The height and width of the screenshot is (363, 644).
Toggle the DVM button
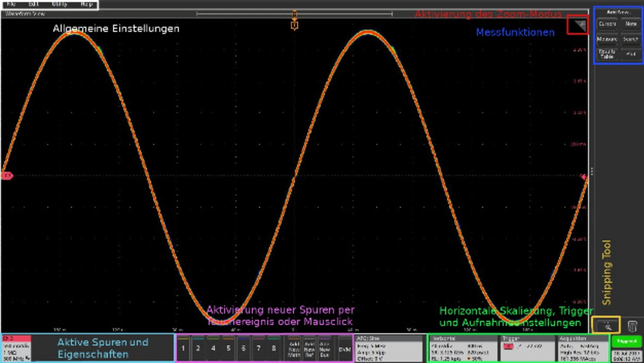click(345, 348)
